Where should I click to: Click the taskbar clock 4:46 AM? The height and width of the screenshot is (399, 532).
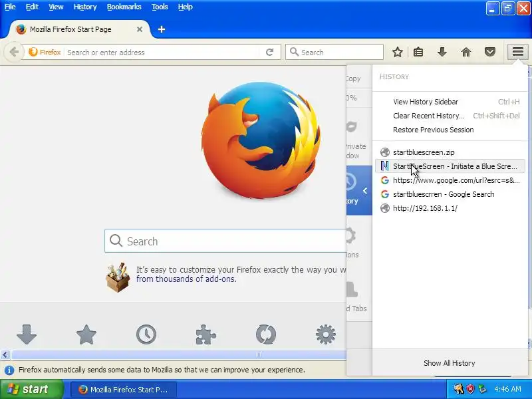tap(507, 389)
